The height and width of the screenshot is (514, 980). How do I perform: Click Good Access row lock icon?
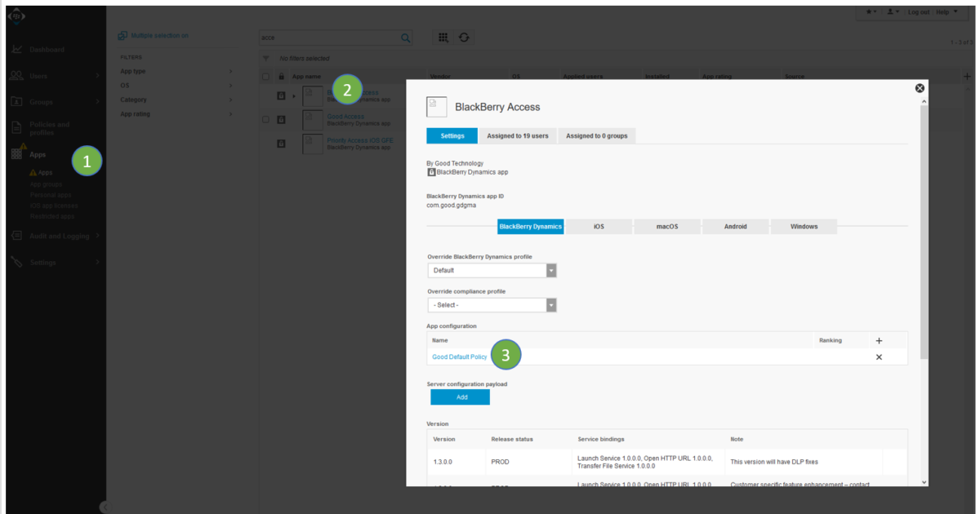pyautogui.click(x=282, y=119)
